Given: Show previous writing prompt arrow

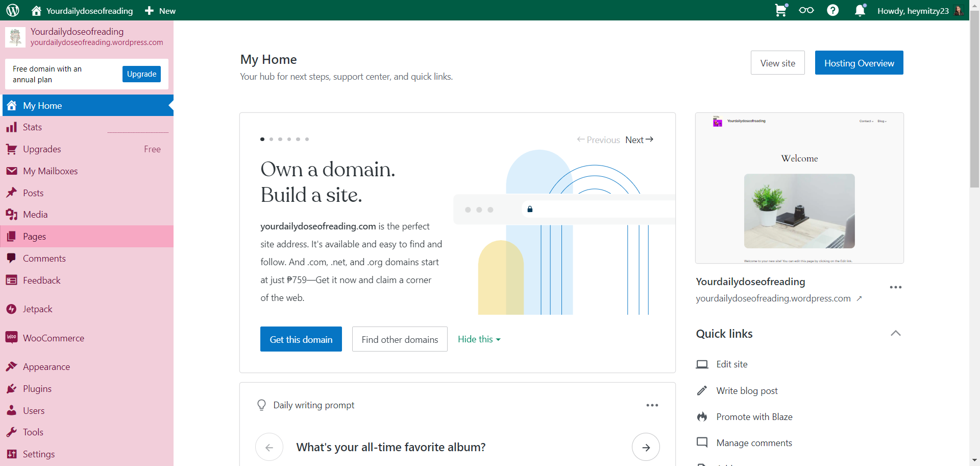Looking at the screenshot, I should tap(269, 447).
